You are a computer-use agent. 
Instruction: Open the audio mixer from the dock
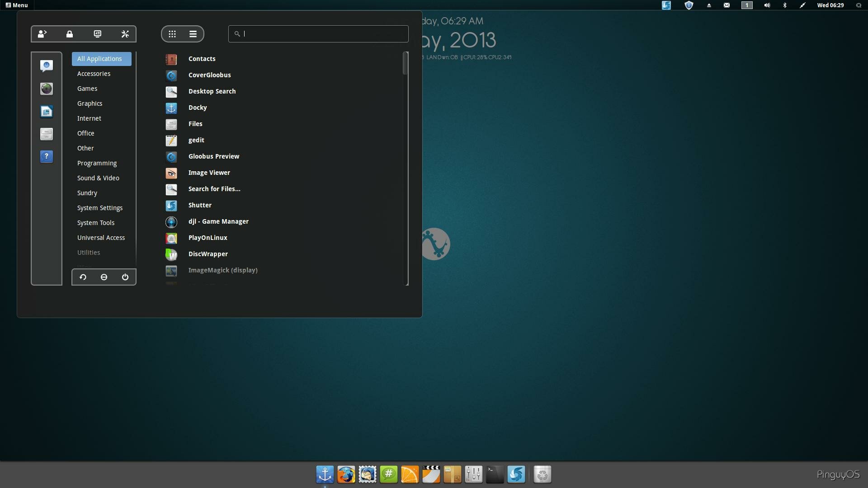click(x=474, y=474)
